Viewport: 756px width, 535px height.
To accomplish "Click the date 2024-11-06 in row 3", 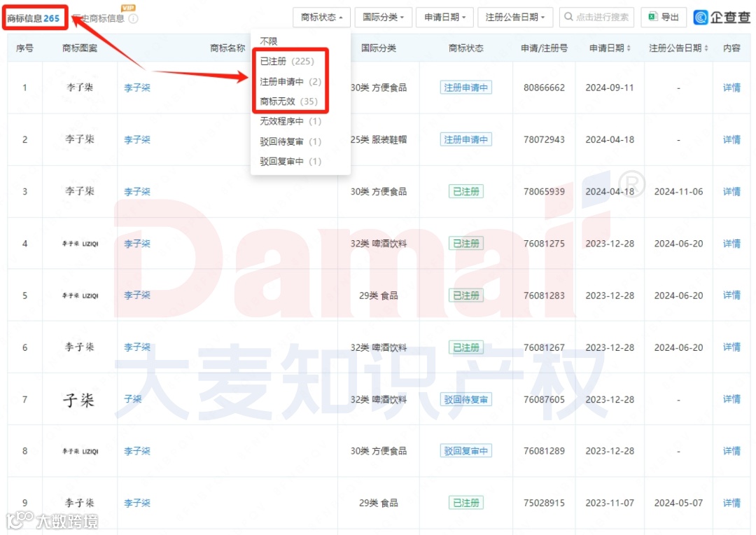I will (x=678, y=191).
